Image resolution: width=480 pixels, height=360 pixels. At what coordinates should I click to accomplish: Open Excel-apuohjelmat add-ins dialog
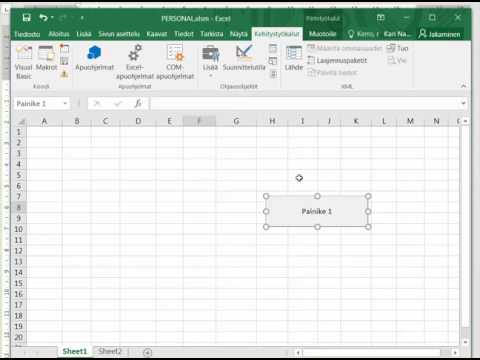point(135,62)
